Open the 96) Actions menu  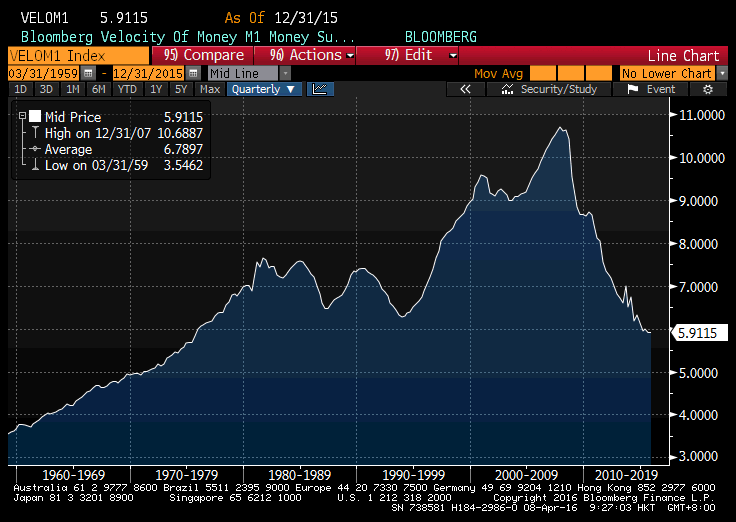click(x=312, y=55)
